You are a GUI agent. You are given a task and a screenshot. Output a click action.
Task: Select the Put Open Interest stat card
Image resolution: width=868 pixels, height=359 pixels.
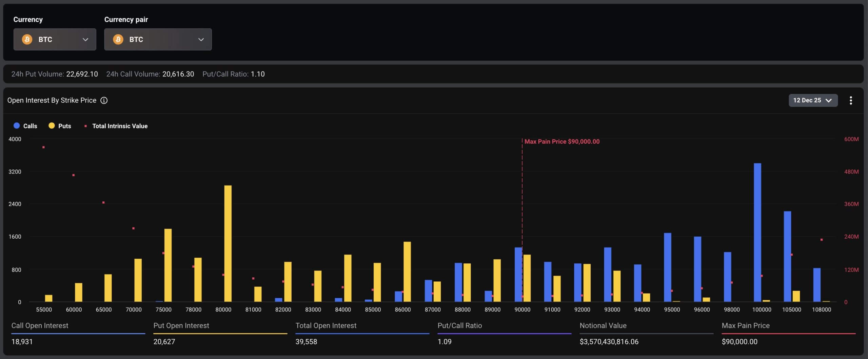point(220,334)
